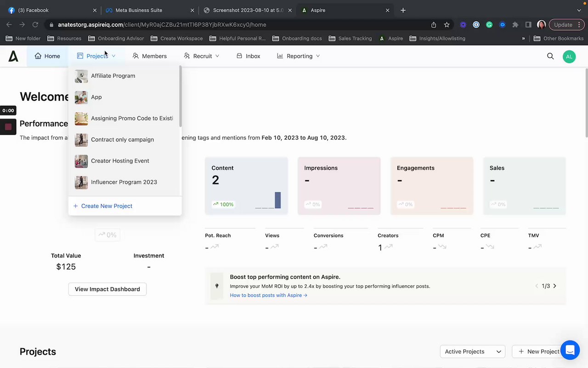Open the How to boost posts link
588x368 pixels.
tap(268, 295)
